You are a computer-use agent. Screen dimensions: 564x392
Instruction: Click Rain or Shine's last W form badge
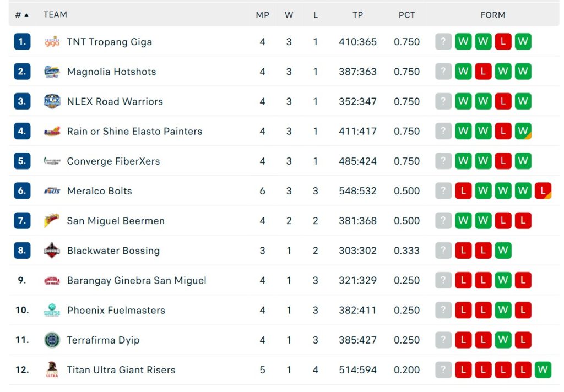tap(523, 131)
